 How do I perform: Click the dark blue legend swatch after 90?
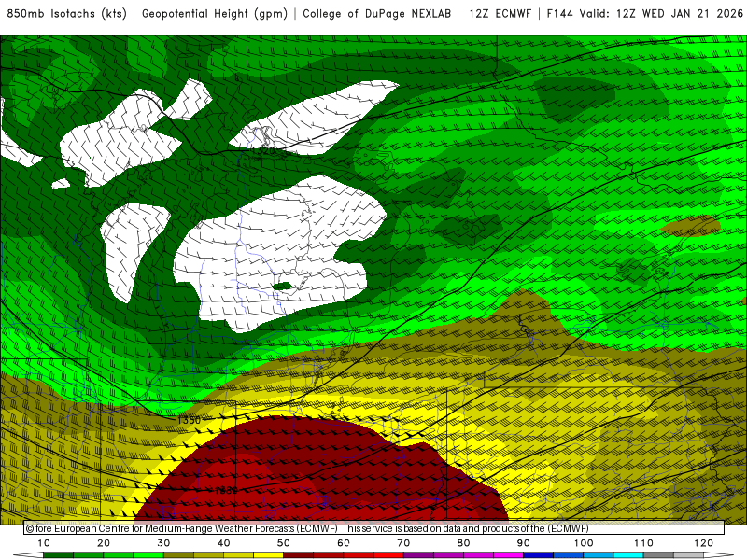coord(539,555)
